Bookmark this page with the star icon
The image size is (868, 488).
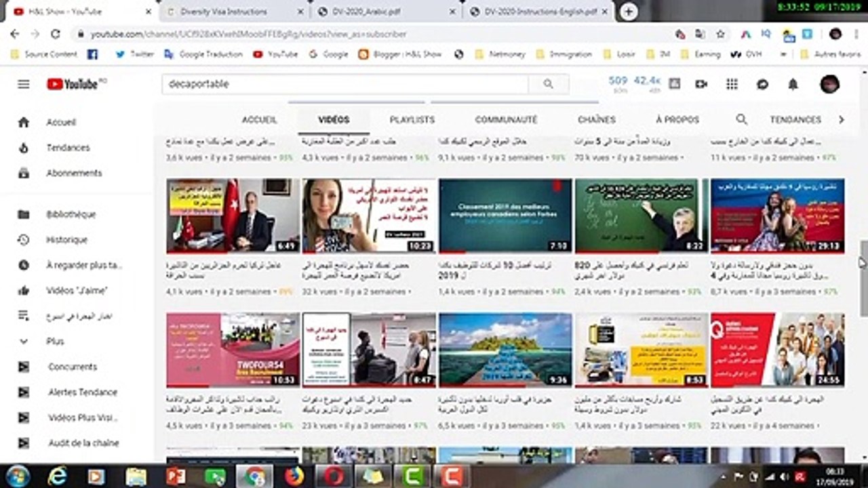click(720, 34)
